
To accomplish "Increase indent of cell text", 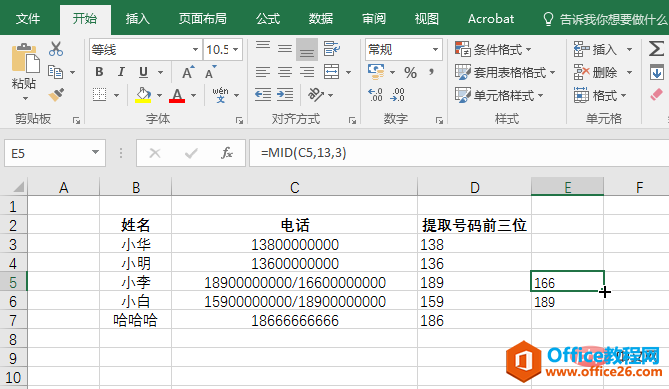I will click(285, 95).
